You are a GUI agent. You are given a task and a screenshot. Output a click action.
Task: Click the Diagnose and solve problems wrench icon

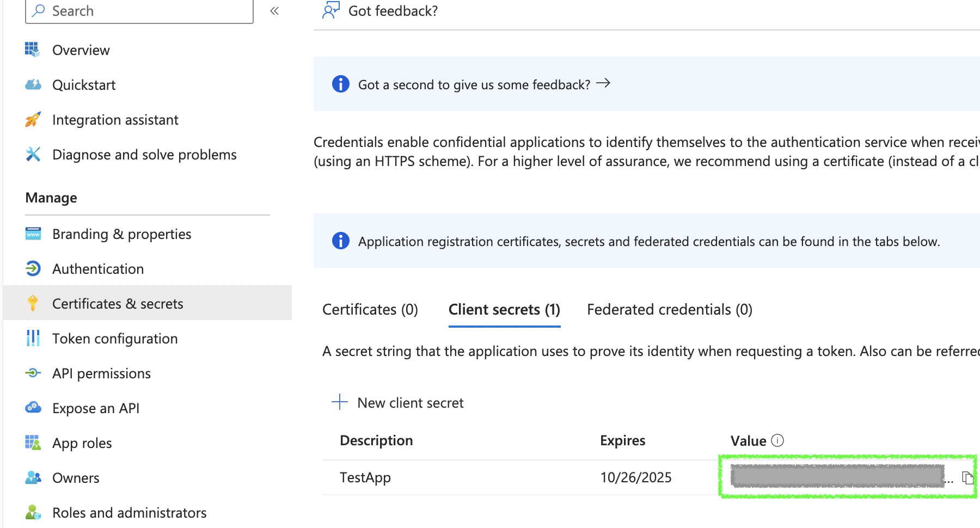tap(33, 154)
